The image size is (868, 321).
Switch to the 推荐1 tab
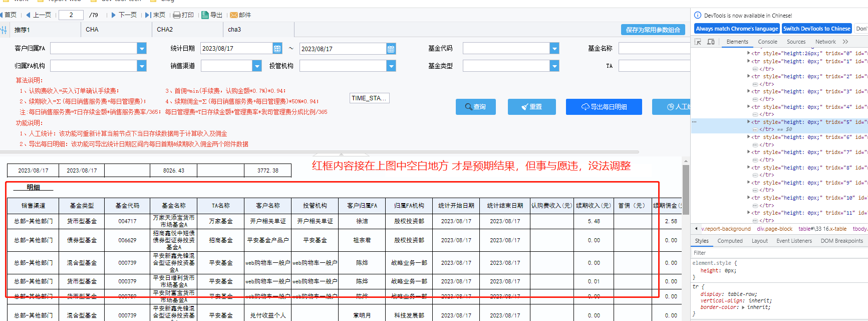point(45,30)
